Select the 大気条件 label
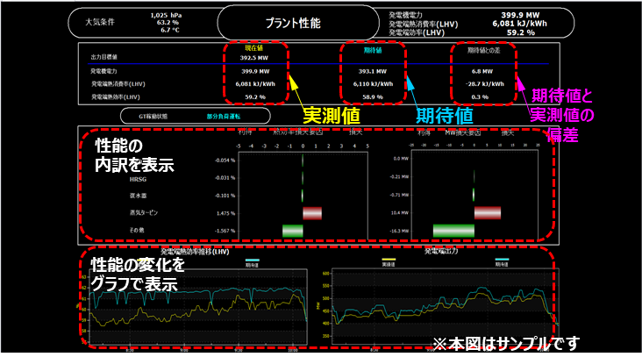This screenshot has width=642, height=364. click(100, 22)
